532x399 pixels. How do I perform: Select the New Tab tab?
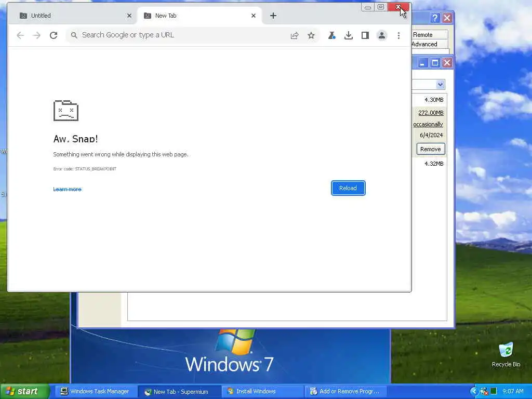click(x=199, y=16)
